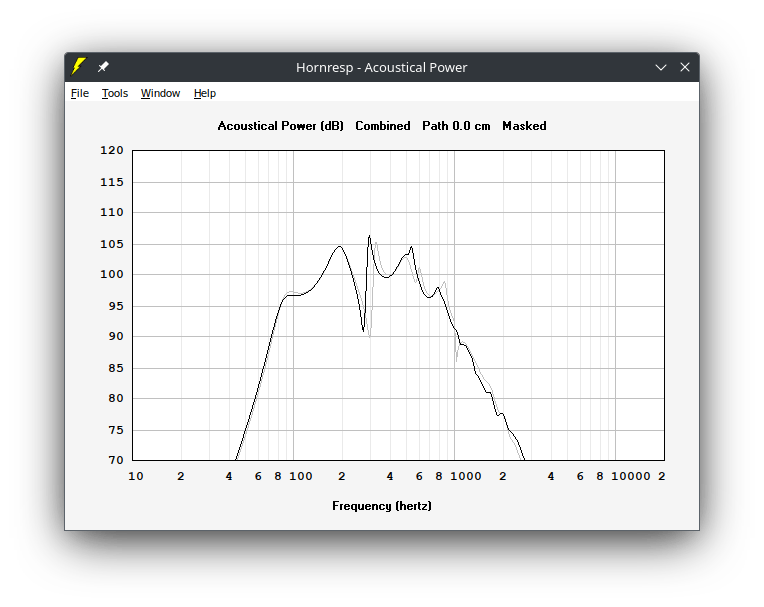
Task: Click the 1000 Hz x-axis label
Action: coord(466,476)
